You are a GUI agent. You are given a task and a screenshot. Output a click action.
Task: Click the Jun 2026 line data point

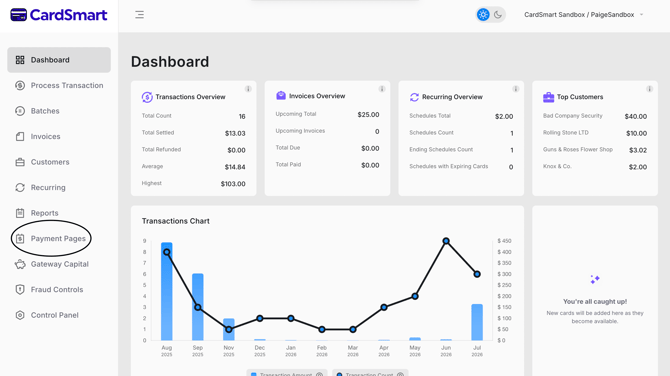click(446, 241)
